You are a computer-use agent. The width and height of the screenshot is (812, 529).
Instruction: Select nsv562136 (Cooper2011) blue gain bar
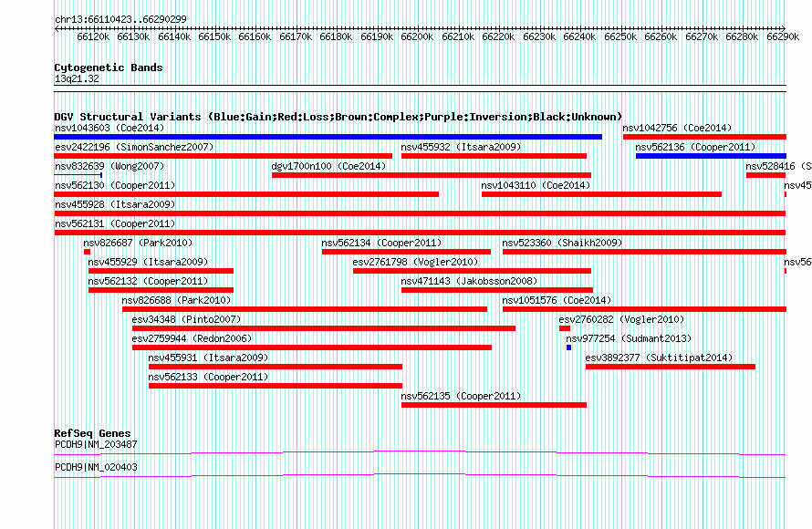pyautogui.click(x=711, y=156)
